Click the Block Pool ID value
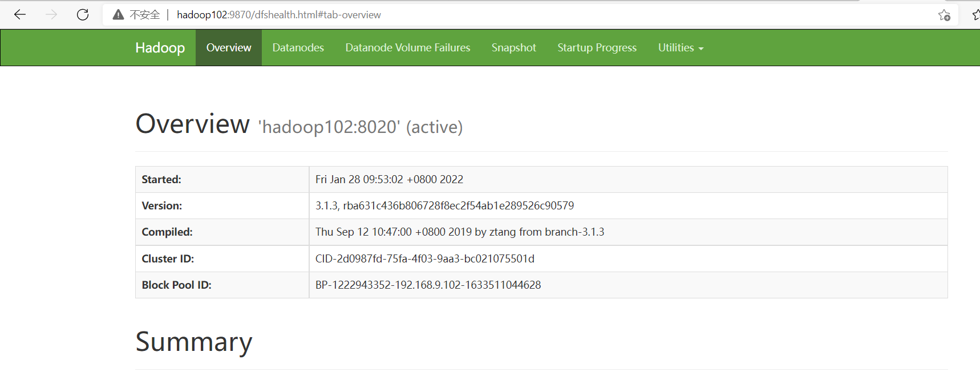The image size is (980, 372). coord(428,285)
